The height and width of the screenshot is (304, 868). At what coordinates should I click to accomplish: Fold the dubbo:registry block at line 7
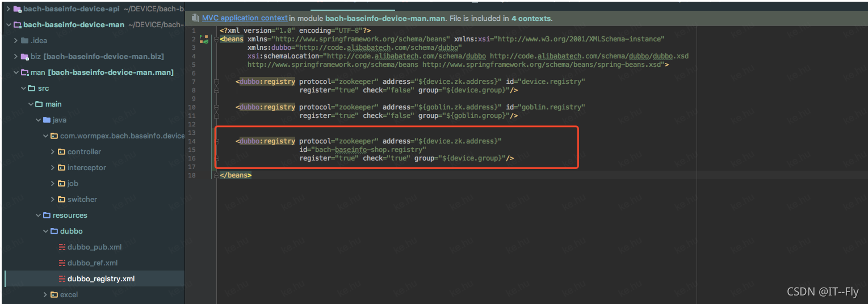click(x=216, y=82)
